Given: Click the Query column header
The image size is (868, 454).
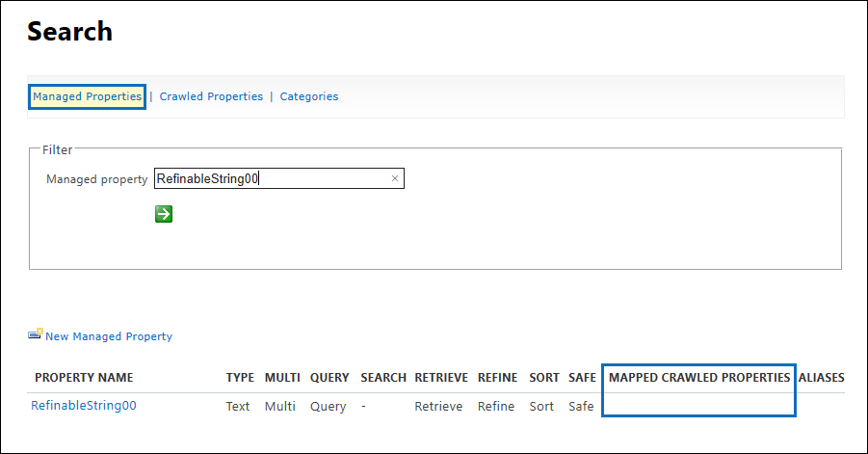Looking at the screenshot, I should tap(329, 378).
